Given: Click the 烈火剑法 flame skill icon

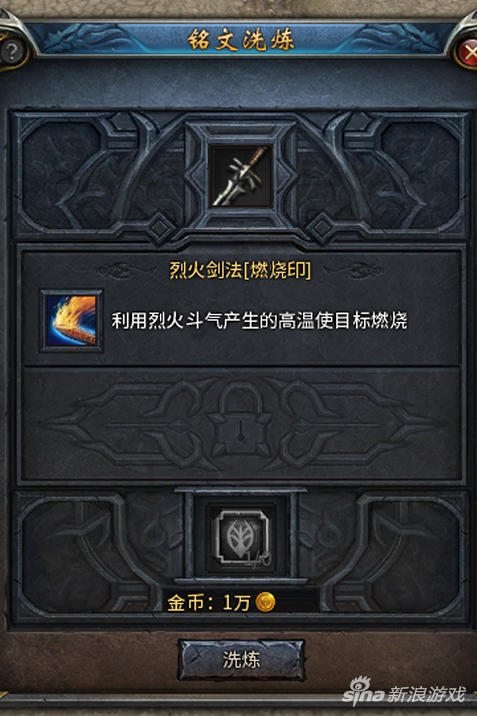Looking at the screenshot, I should [72, 321].
